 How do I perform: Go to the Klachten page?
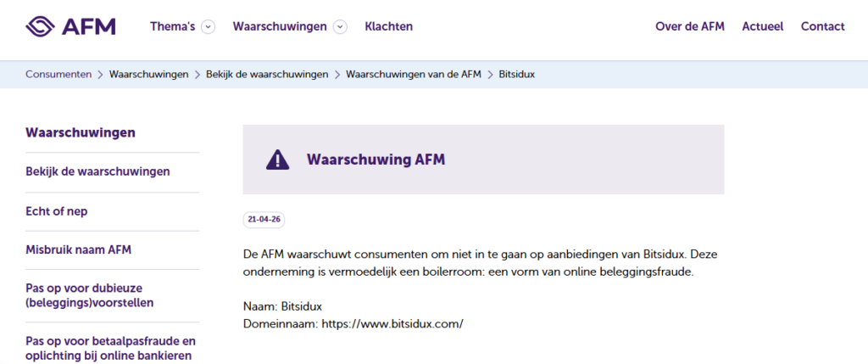pos(388,26)
